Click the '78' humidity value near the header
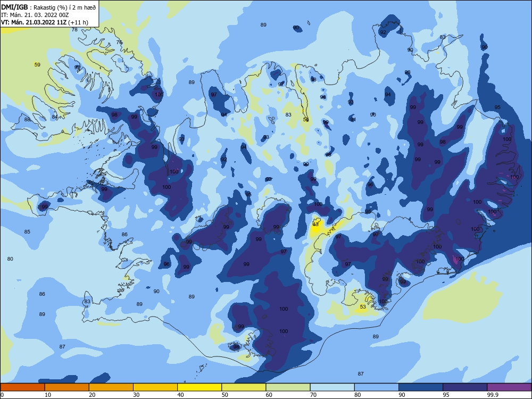The width and height of the screenshot is (532, 399). [x=74, y=29]
